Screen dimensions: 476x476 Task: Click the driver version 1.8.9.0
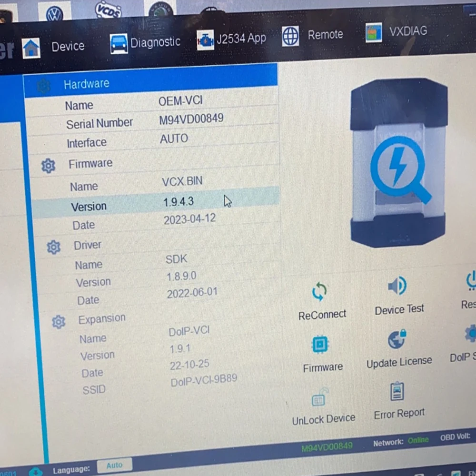[x=181, y=276]
